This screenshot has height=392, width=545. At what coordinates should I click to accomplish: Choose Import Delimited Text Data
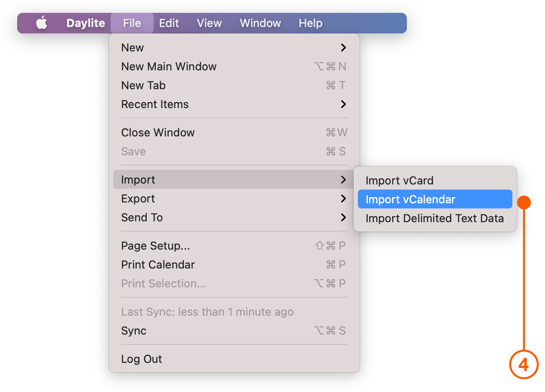(x=435, y=218)
